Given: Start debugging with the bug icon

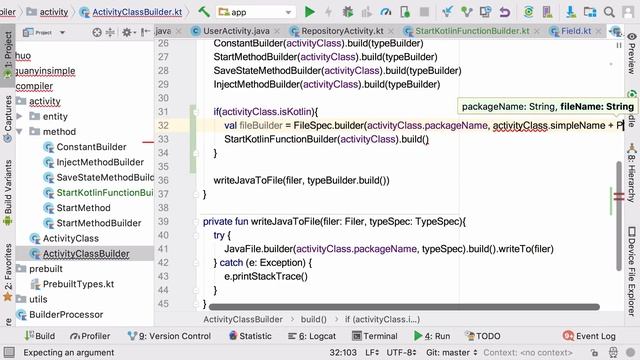Looking at the screenshot, I should [x=348, y=12].
